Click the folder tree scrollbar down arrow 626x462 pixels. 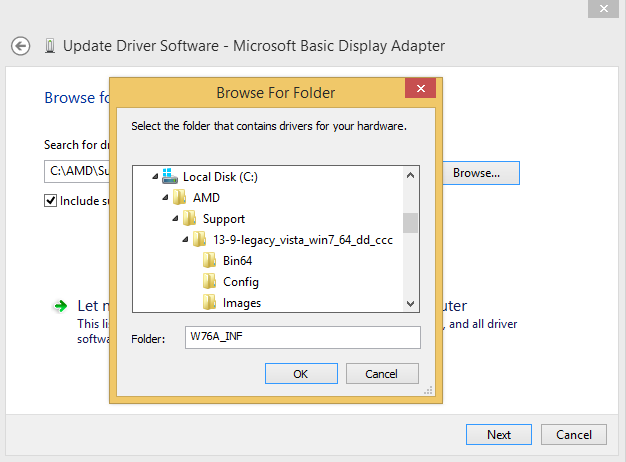(410, 303)
